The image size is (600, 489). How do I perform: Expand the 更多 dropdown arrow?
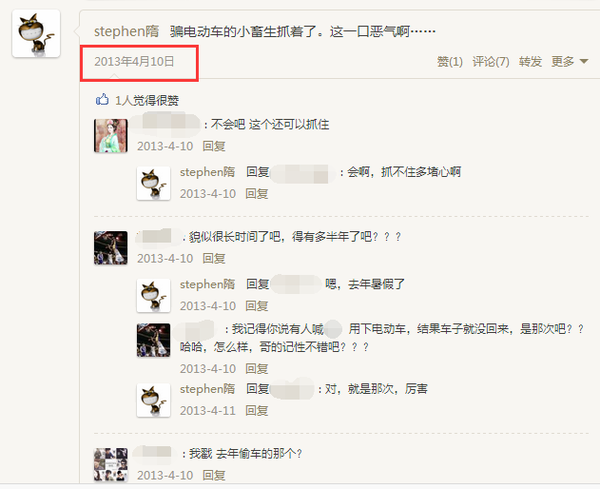pos(584,61)
